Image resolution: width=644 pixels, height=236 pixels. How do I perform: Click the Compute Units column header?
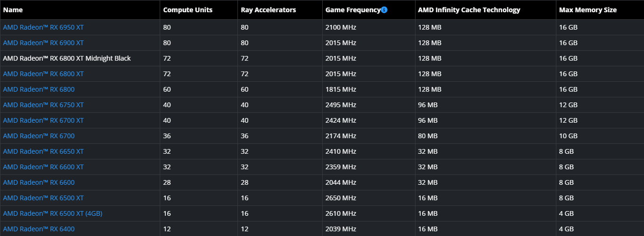[188, 10]
